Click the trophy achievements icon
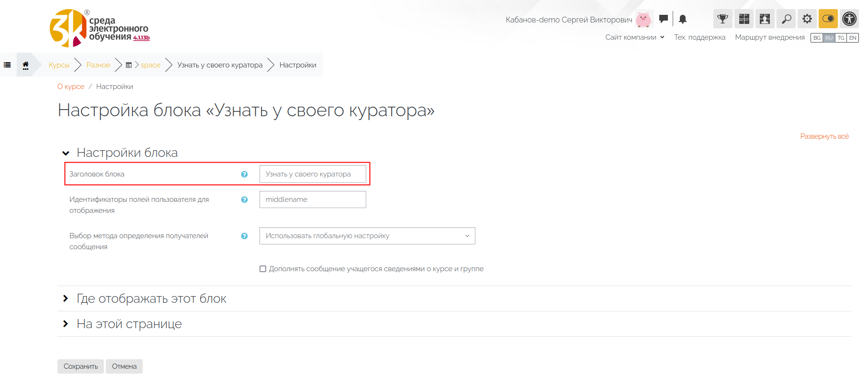The image size is (868, 386). (x=722, y=19)
